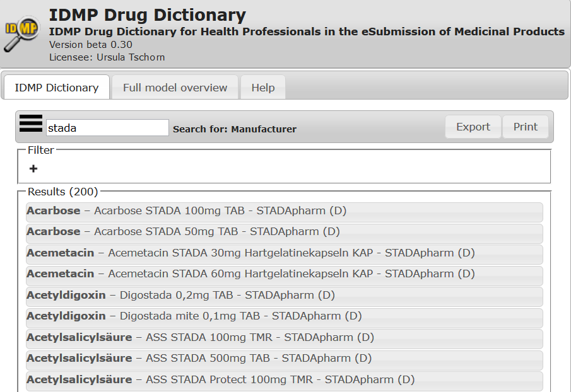Click the 'IDMP Drug Dictionary' title
The width and height of the screenshot is (571, 392).
(x=148, y=15)
